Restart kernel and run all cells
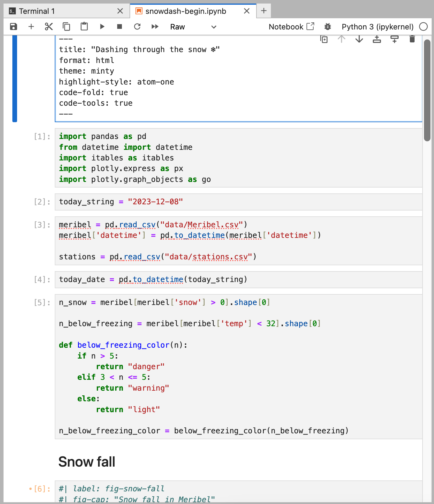 155,27
